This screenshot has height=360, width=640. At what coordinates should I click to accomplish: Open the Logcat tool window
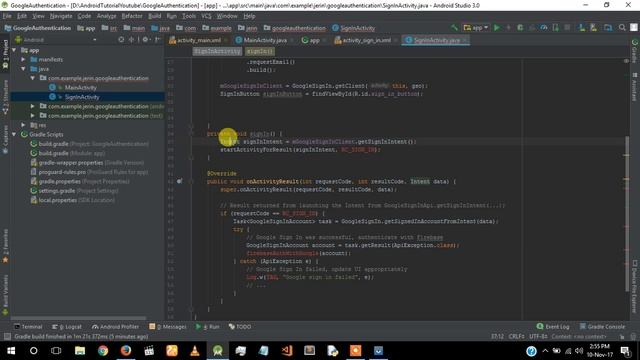(67, 327)
